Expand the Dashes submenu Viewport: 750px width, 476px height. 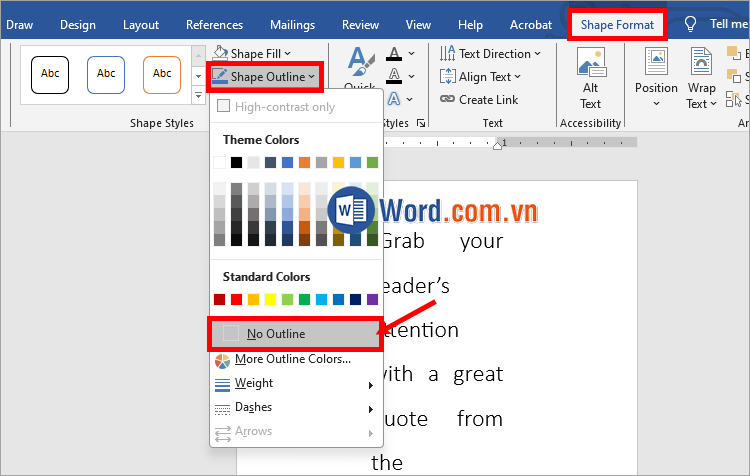[x=294, y=408]
